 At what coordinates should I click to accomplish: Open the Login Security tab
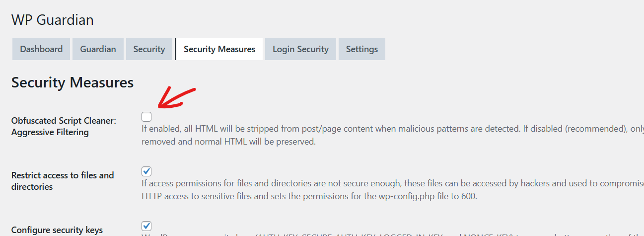pos(300,49)
